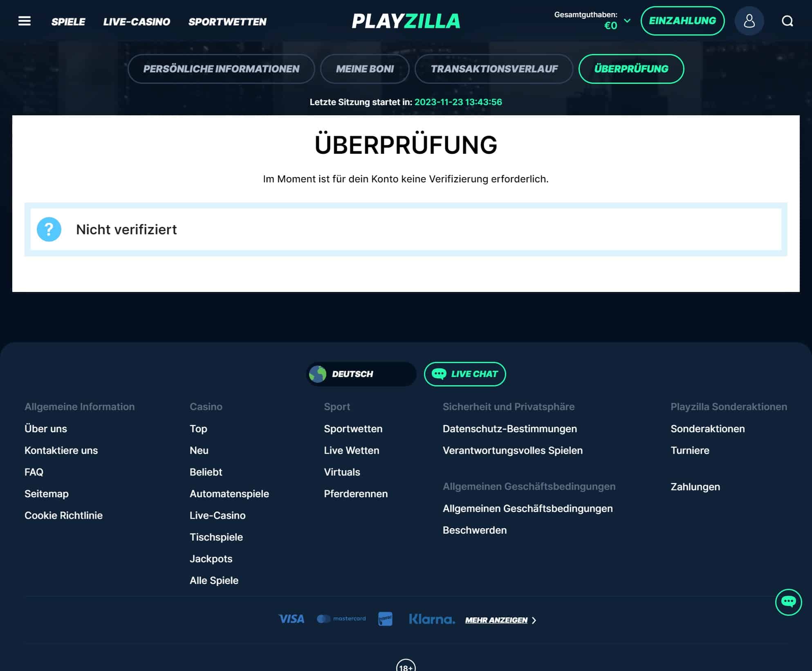Click the Verantwortungsvolles Spielen link
This screenshot has width=812, height=671.
(x=513, y=451)
